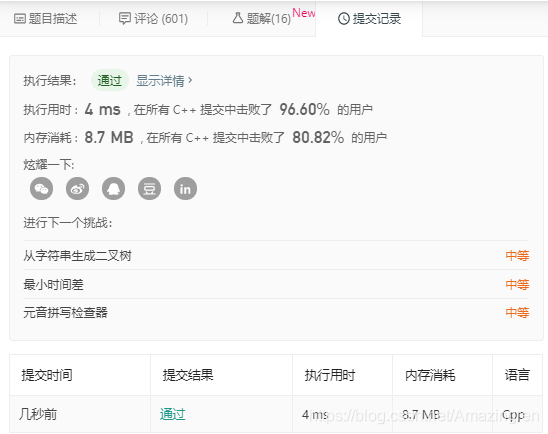Click the 炫耀一下 label

[49, 164]
